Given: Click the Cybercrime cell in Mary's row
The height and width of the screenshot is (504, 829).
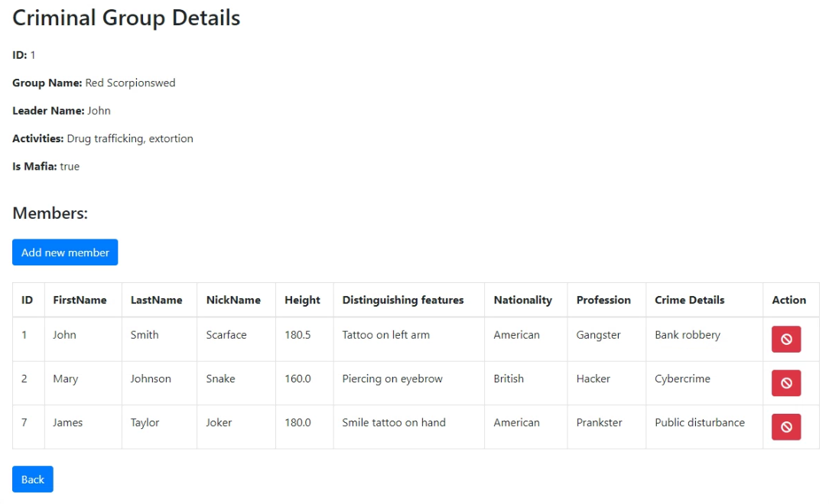Looking at the screenshot, I should (x=683, y=379).
